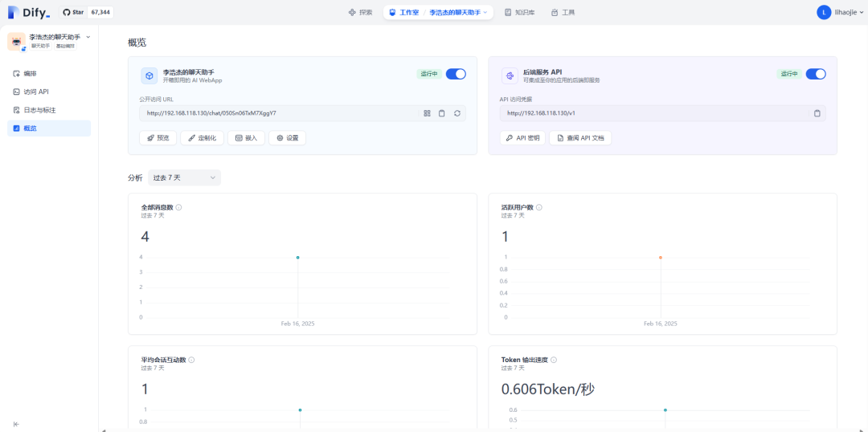Go to 访问 API in the sidebar

click(49, 92)
